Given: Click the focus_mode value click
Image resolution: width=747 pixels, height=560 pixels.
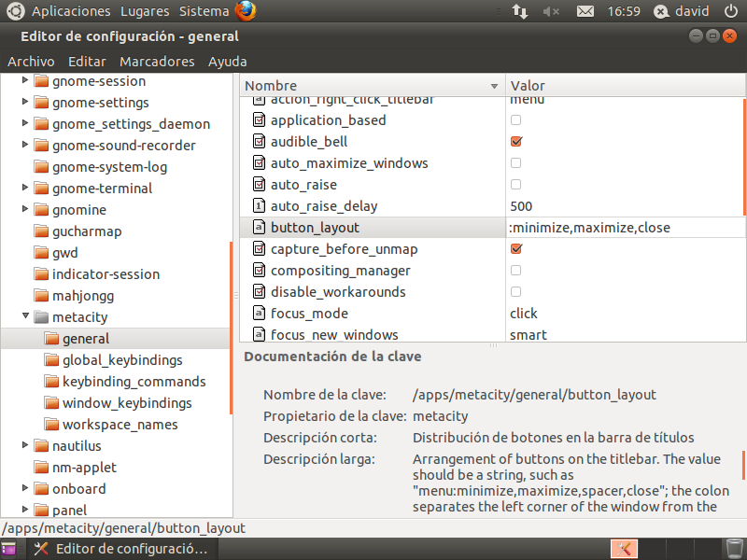Looking at the screenshot, I should click(524, 314).
